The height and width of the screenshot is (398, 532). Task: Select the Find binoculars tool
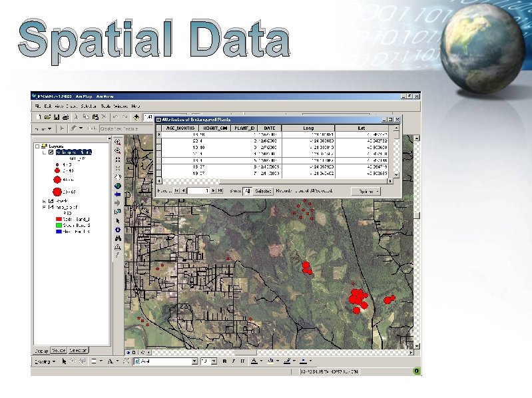coord(118,238)
